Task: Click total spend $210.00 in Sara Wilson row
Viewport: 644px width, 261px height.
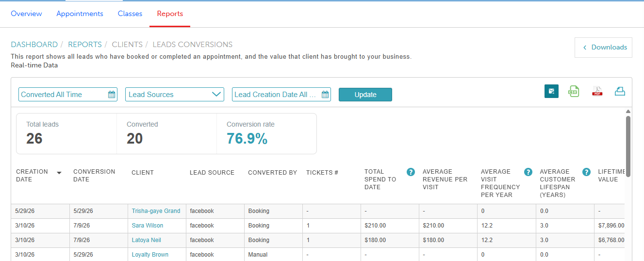Action: 375,226
